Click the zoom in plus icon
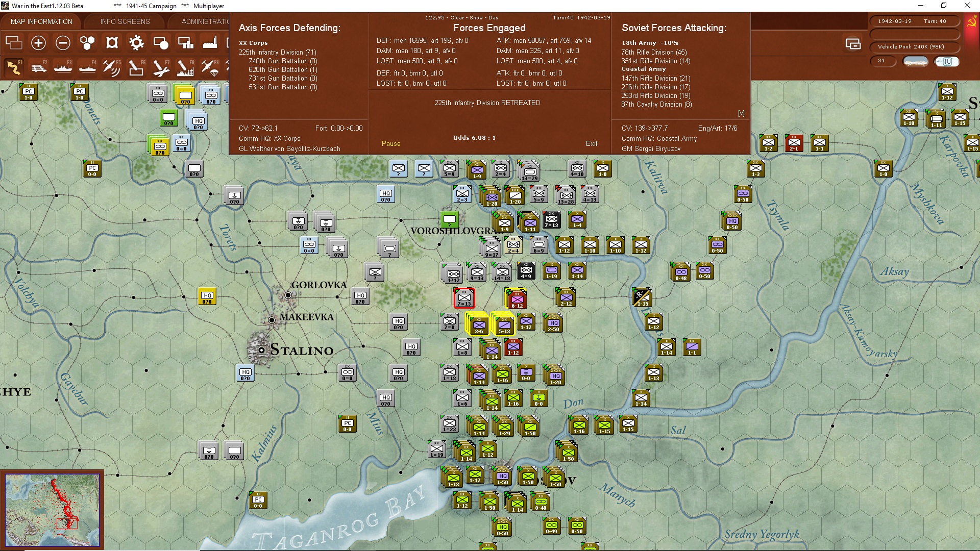 click(x=38, y=43)
